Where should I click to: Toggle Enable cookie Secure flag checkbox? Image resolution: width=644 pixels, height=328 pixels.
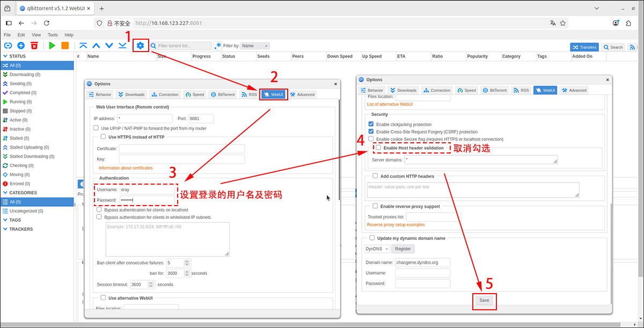coord(371,139)
